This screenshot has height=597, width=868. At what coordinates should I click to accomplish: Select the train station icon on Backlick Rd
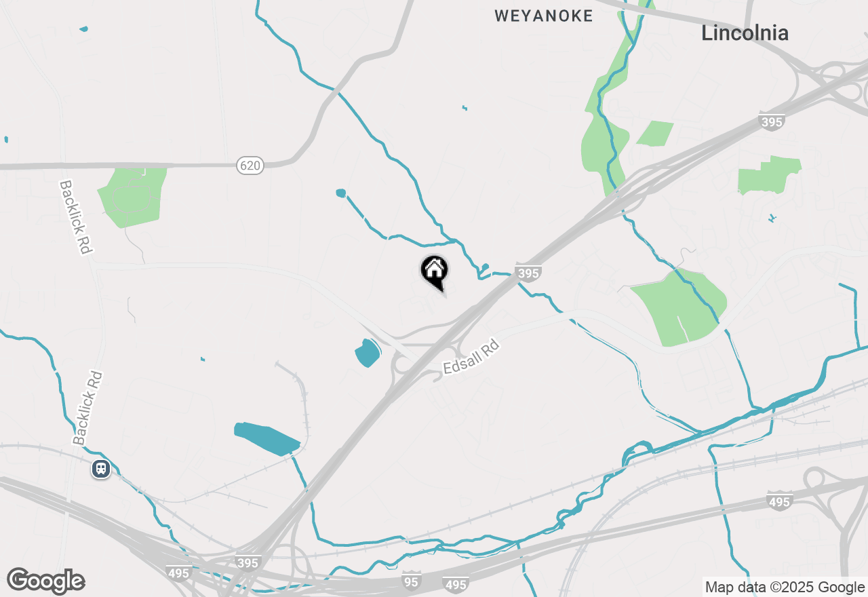(102, 468)
